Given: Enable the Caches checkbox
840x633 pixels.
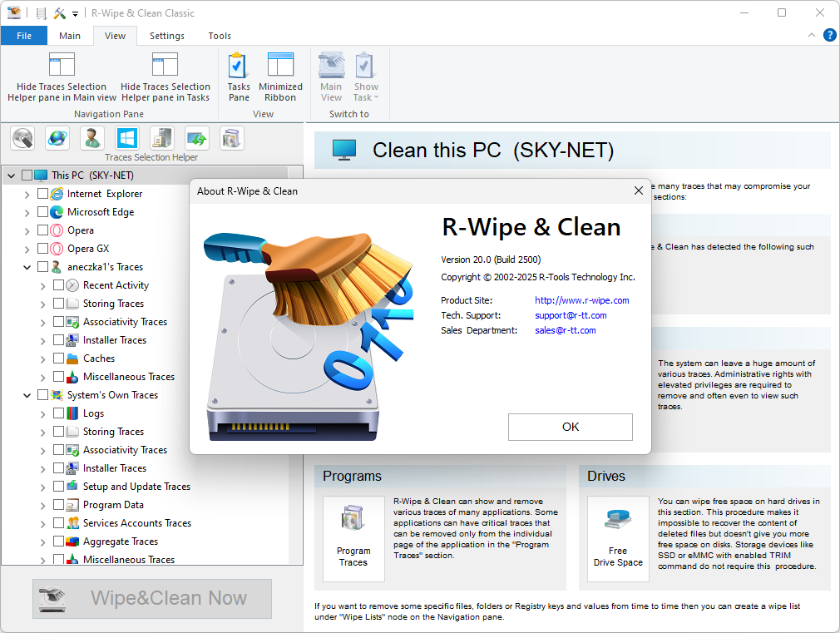Looking at the screenshot, I should click(x=59, y=358).
